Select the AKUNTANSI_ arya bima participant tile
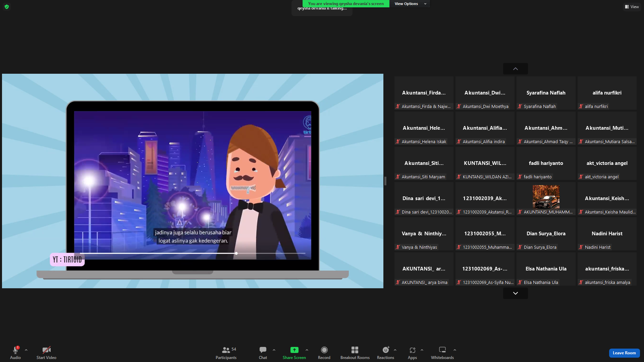The height and width of the screenshot is (362, 644). pyautogui.click(x=424, y=269)
